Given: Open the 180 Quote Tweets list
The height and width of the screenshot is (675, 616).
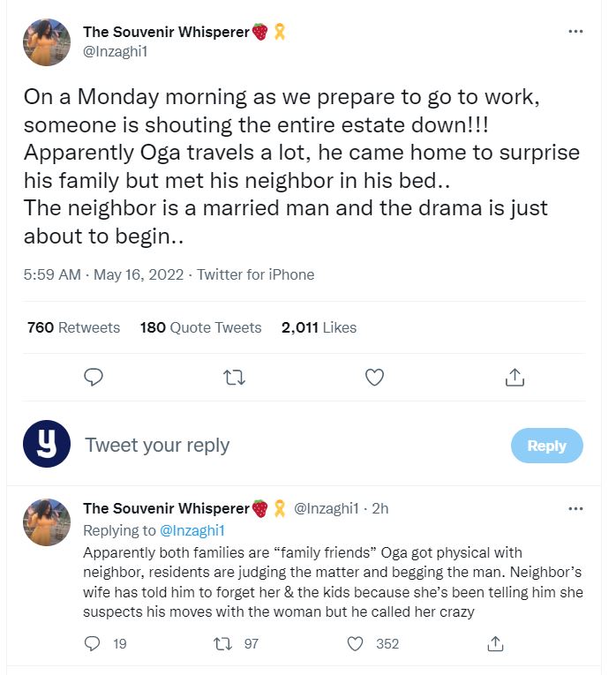Looking at the screenshot, I should [201, 327].
